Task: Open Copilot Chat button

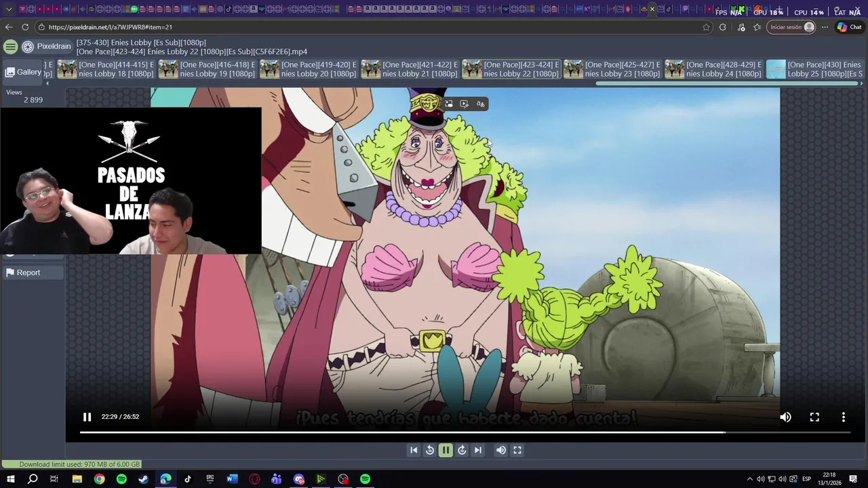Action: pyautogui.click(x=850, y=27)
